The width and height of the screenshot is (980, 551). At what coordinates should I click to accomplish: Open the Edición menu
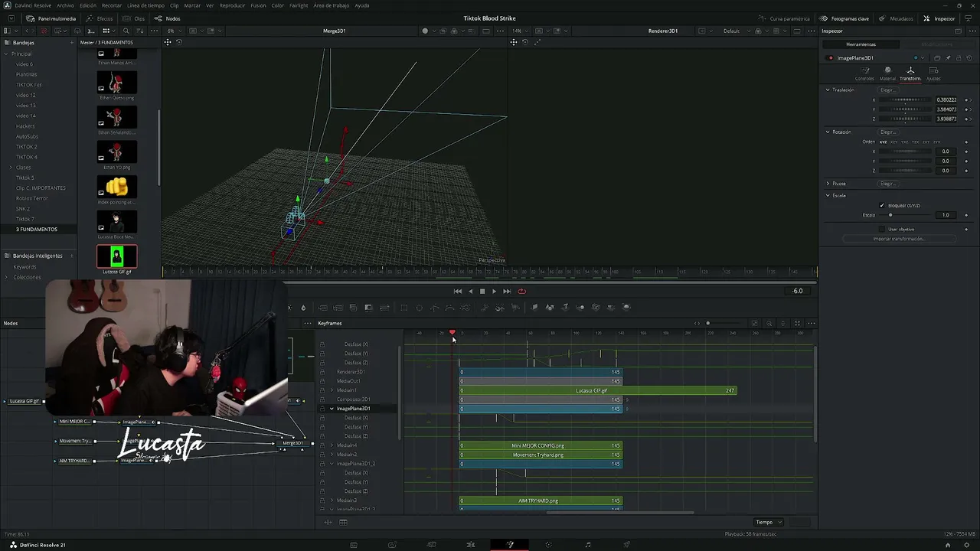(x=88, y=5)
